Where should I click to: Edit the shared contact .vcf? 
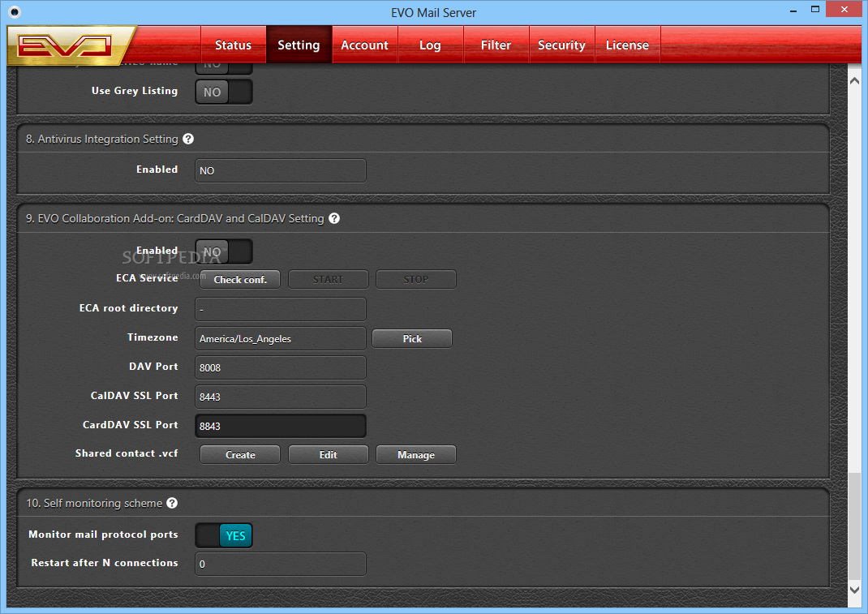pos(329,454)
